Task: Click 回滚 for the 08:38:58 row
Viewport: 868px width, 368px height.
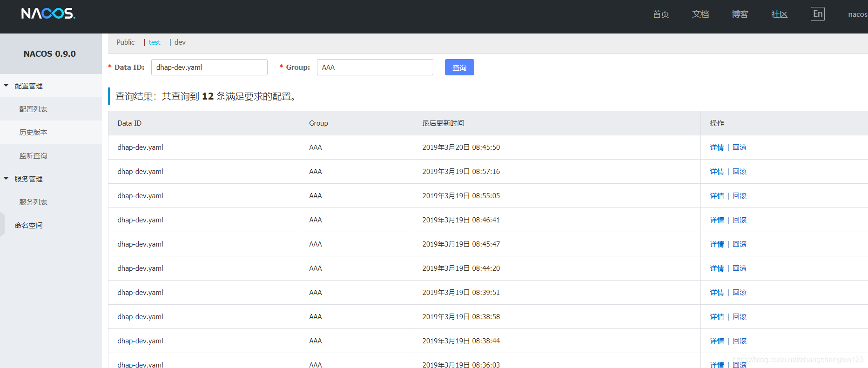Action: 740,317
